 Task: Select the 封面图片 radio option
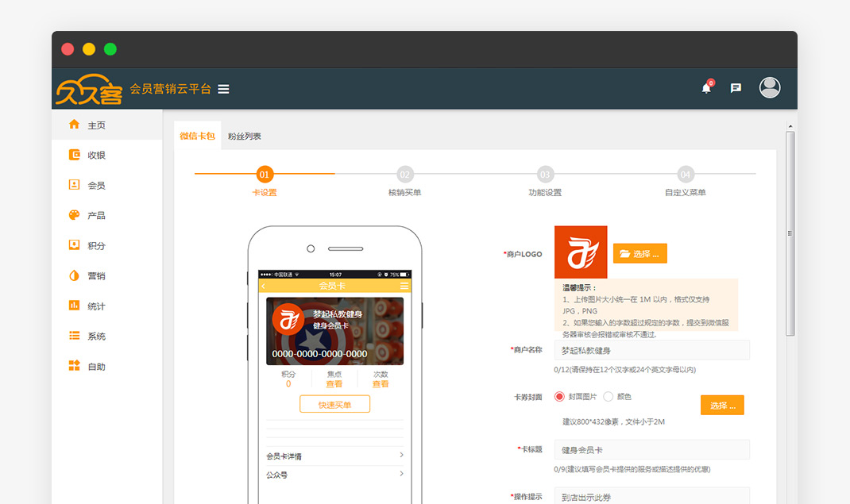click(559, 396)
